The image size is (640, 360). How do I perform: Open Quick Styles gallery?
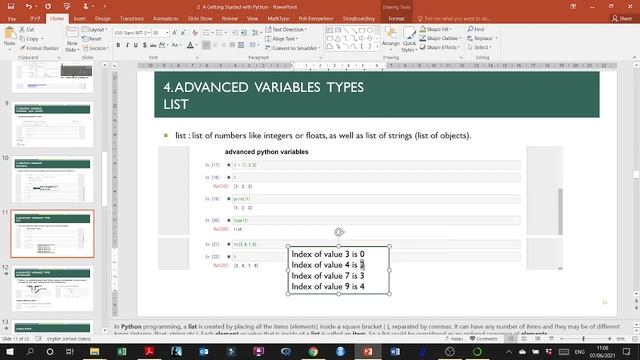click(409, 39)
